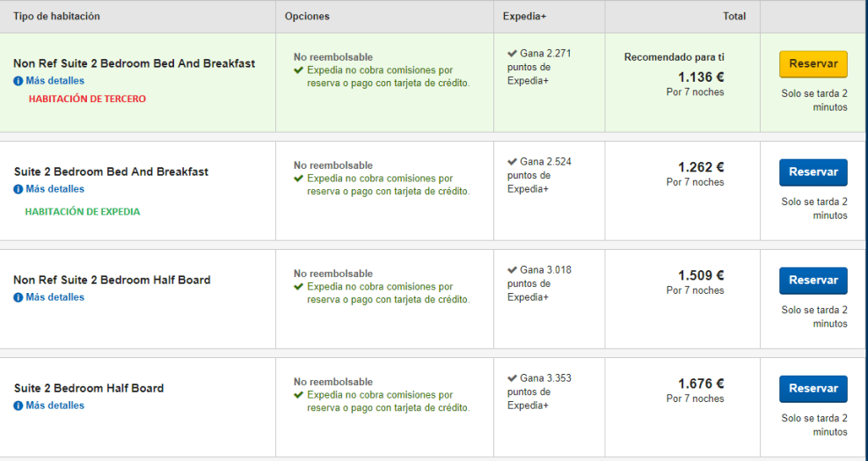Viewport: 868px width, 461px height.
Task: Click the Total column header
Action: [733, 17]
